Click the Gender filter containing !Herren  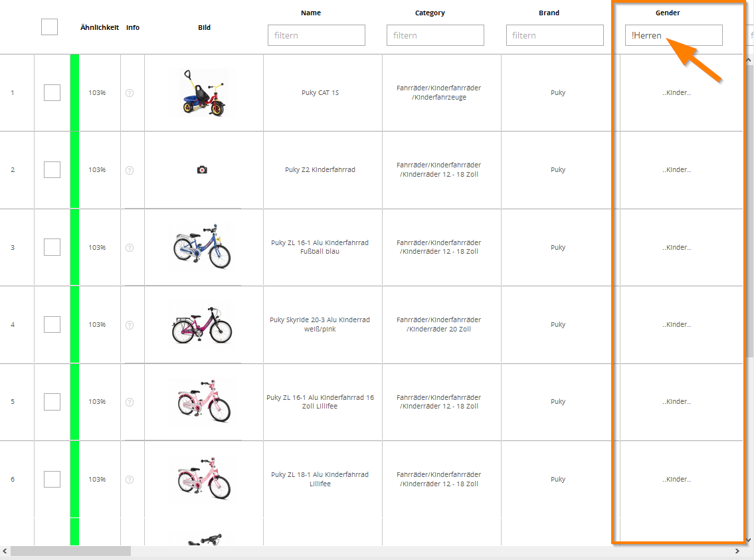point(674,35)
